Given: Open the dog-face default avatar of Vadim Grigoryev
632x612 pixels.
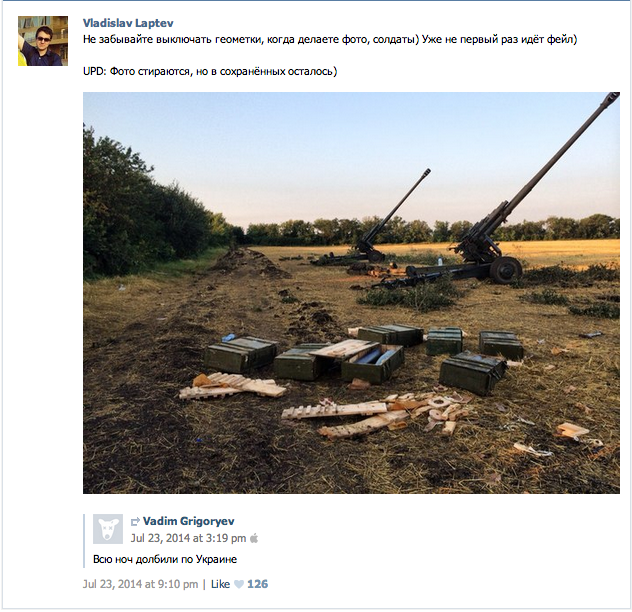Looking at the screenshot, I should click(x=108, y=529).
